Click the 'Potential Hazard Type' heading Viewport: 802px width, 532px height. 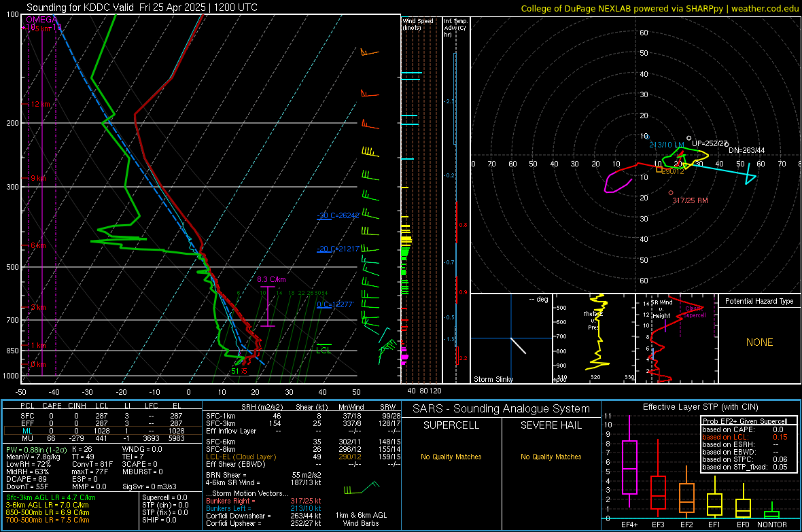point(760,301)
